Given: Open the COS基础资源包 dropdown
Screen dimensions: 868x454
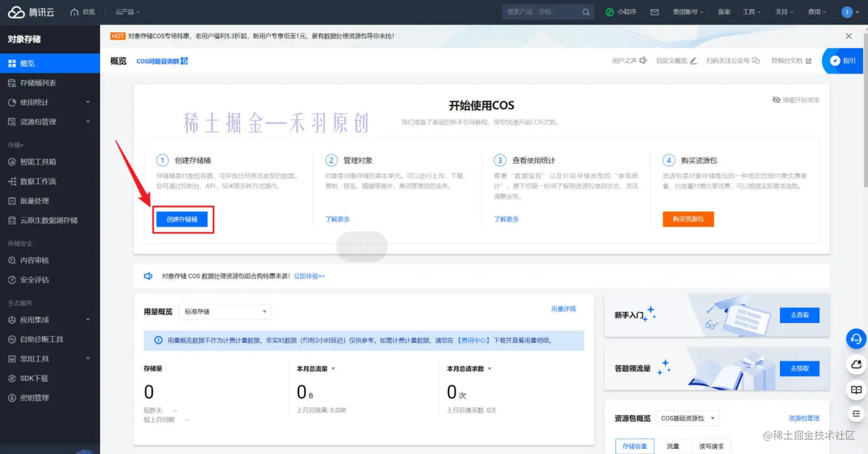Looking at the screenshot, I should pyautogui.click(x=687, y=418).
